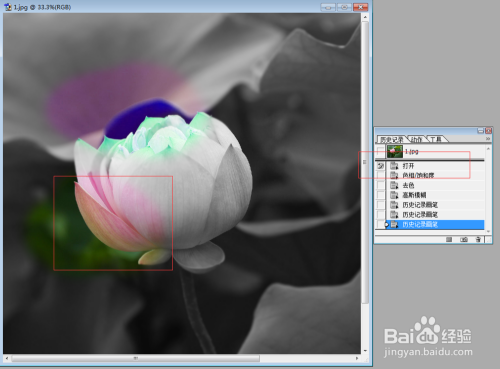This screenshot has width=500, height=369.
Task: Create a new snapshot with camera icon
Action: [464, 239]
